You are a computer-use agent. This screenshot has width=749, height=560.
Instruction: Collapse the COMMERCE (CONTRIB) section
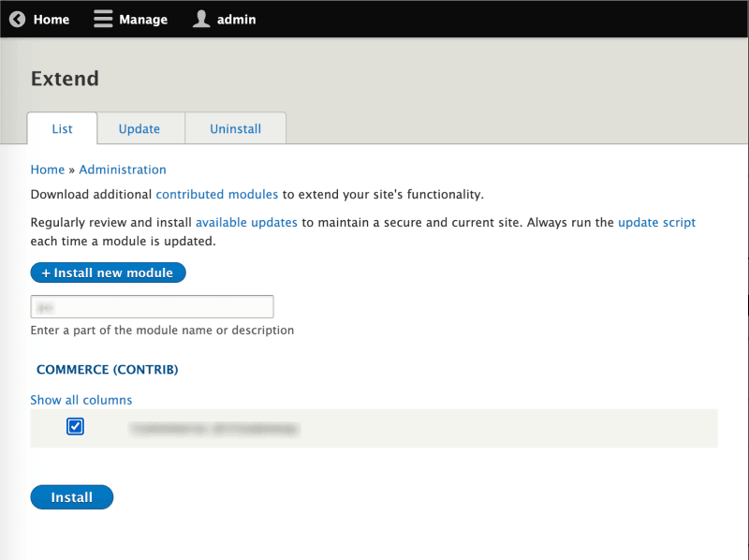[107, 370]
